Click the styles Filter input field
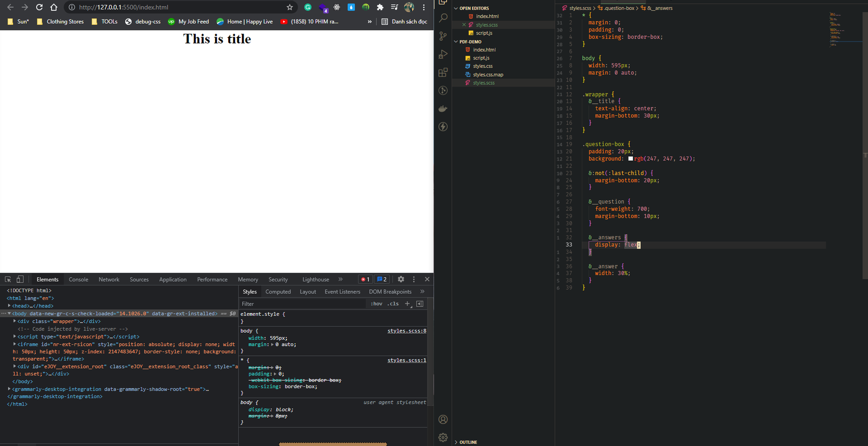 [x=302, y=304]
